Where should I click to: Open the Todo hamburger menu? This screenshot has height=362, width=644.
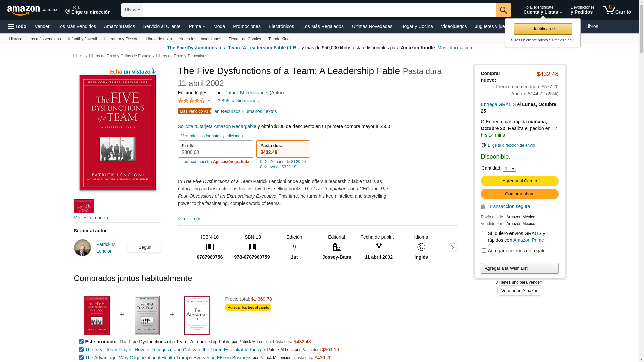point(17,26)
